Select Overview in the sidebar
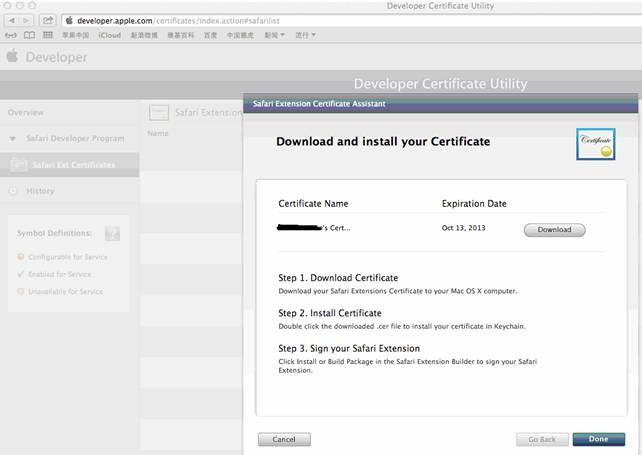Screen dimensions: 642x455 pyautogui.click(x=25, y=113)
